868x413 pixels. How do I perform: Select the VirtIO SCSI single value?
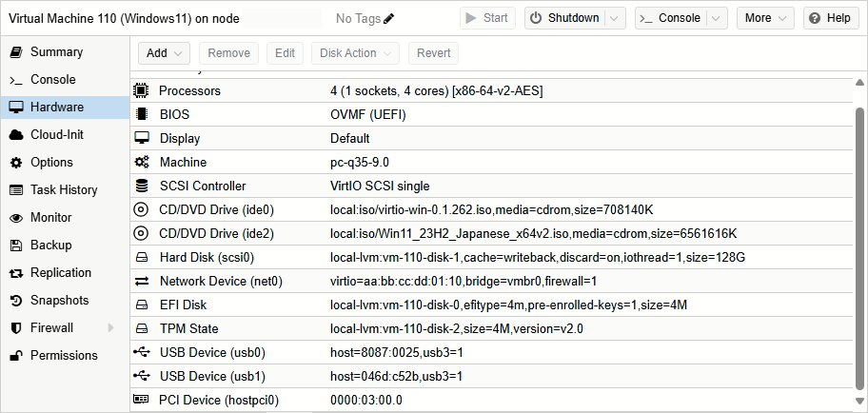tap(380, 186)
